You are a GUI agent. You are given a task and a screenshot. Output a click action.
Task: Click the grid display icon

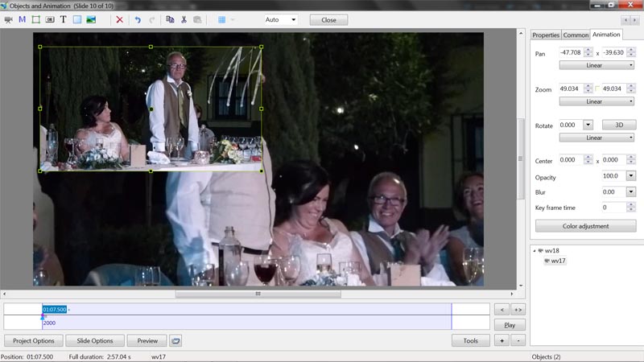[222, 19]
